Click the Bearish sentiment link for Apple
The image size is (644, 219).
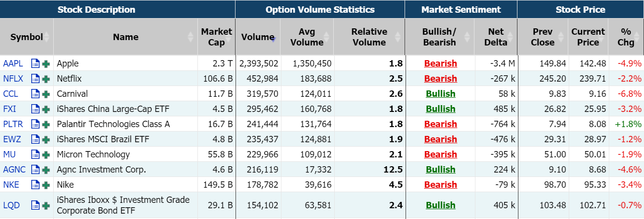(441, 64)
